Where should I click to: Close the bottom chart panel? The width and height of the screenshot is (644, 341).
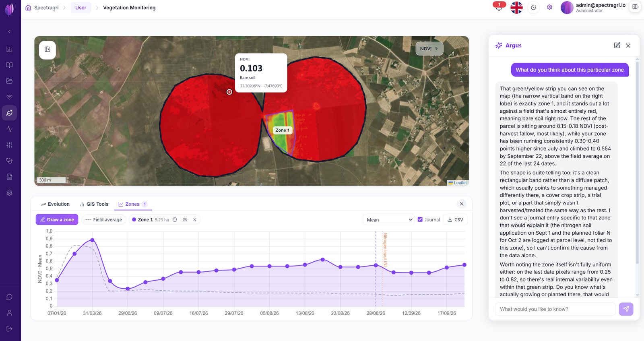[x=462, y=204]
